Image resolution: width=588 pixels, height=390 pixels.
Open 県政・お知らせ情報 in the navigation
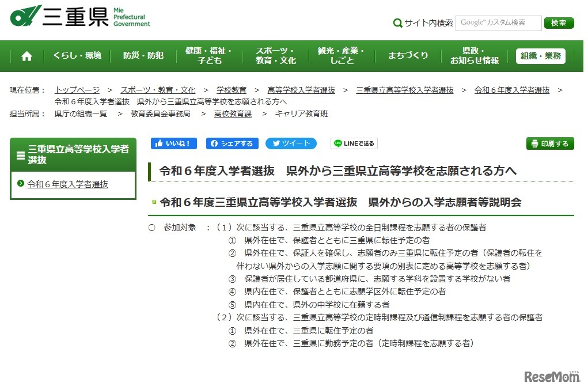pos(475,55)
